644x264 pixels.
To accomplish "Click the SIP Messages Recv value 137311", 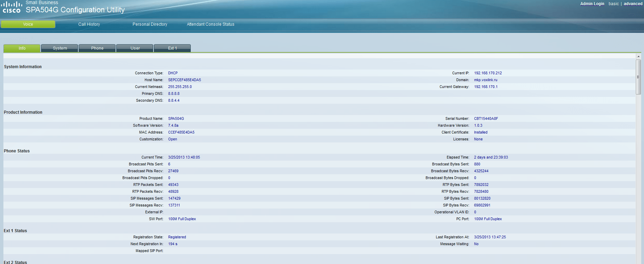I will pos(174,205).
